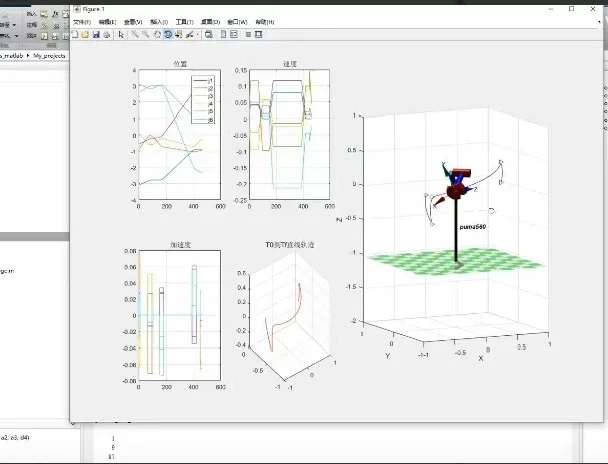Image resolution: width=608 pixels, height=464 pixels.
Task: Open the 工具(T) menu
Action: pos(184,22)
